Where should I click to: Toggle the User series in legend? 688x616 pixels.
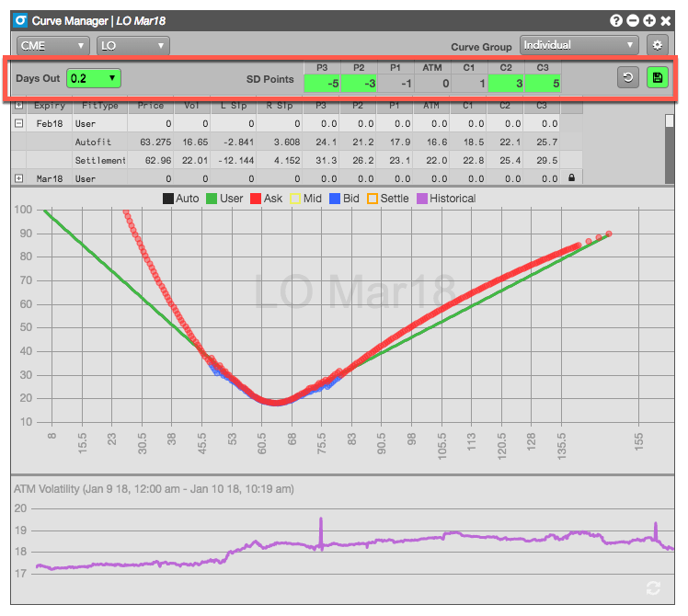(224, 199)
